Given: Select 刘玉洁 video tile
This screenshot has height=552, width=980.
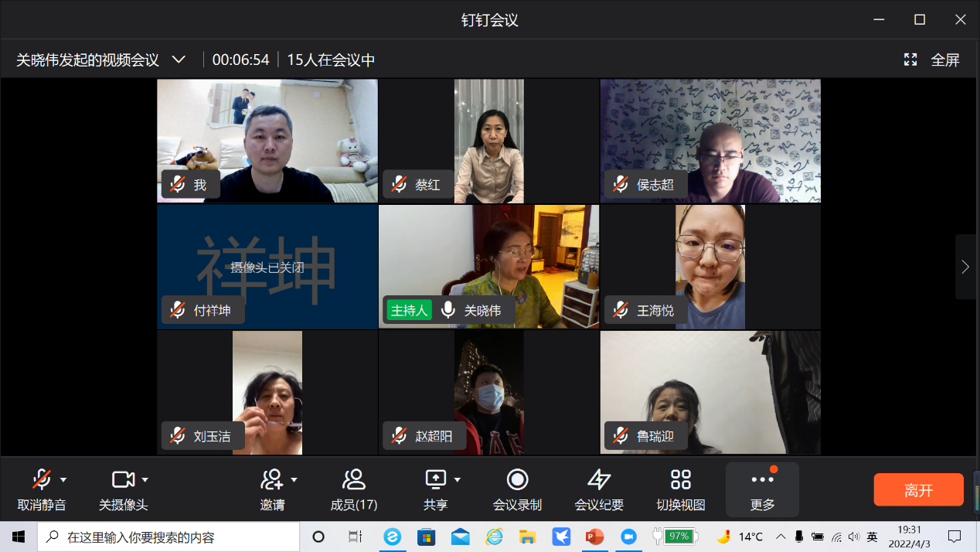Looking at the screenshot, I should [267, 393].
